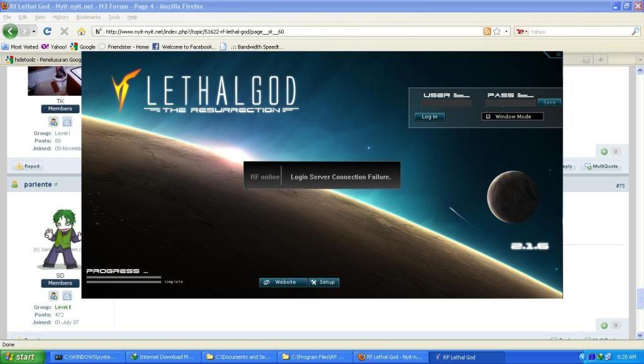Screen dimensions: 644x364
Task: Click the green plus reputation icon on post #74
Action: 604,151
